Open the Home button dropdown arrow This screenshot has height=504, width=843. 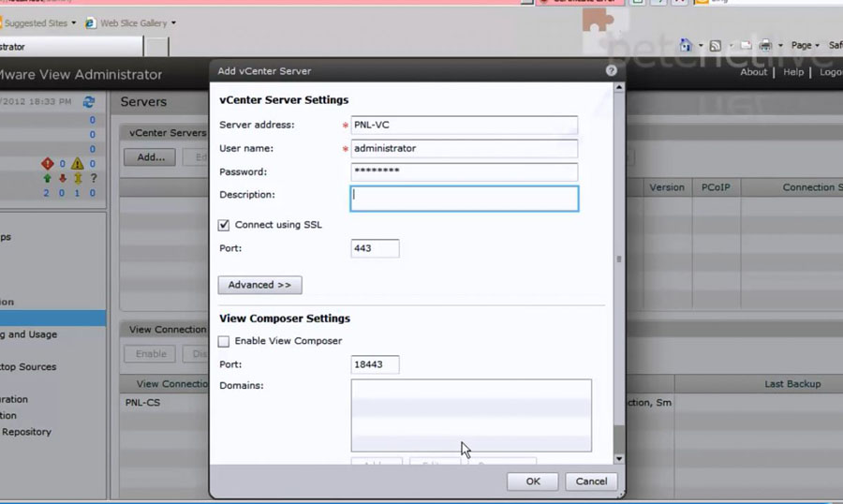pos(701,46)
